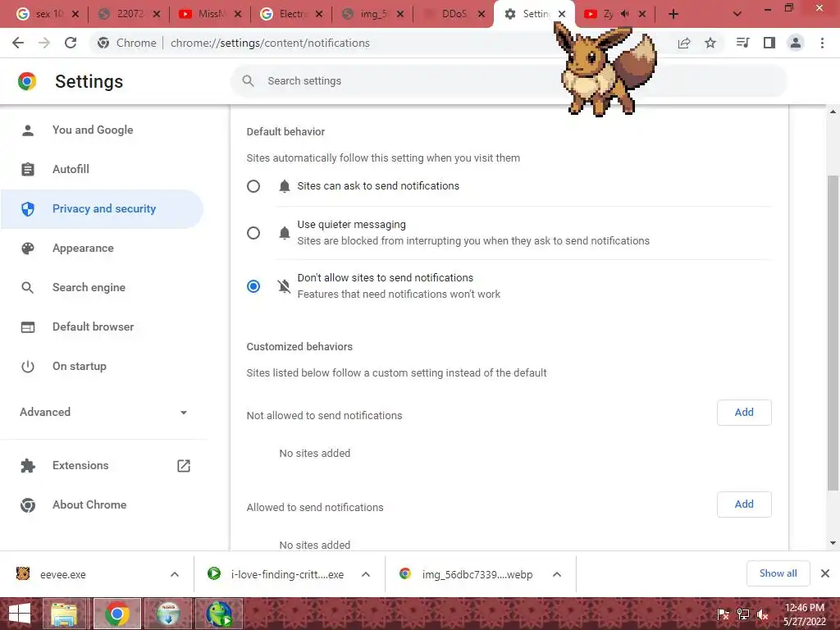Select Don't allow sites to send notifications
The image size is (840, 630).
click(x=253, y=286)
